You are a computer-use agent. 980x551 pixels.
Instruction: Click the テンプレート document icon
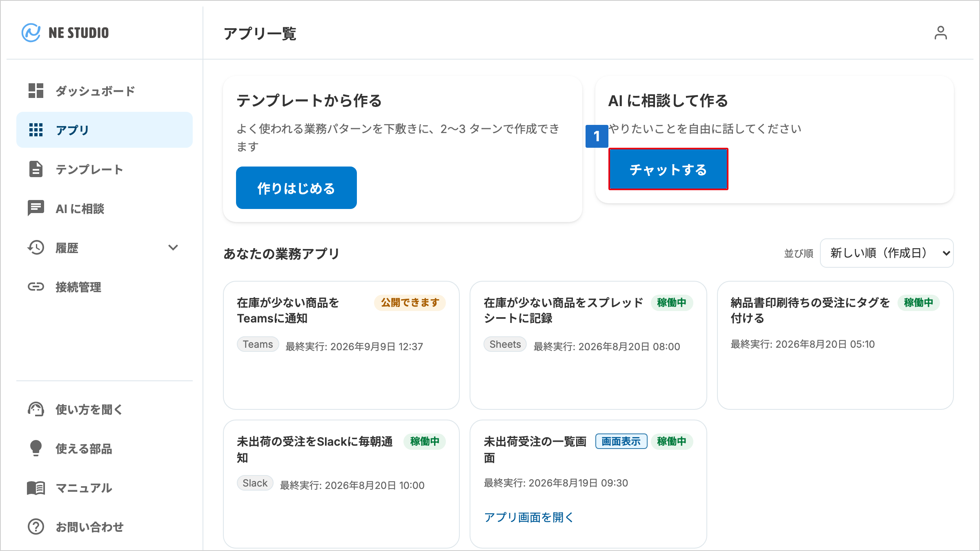pyautogui.click(x=36, y=169)
